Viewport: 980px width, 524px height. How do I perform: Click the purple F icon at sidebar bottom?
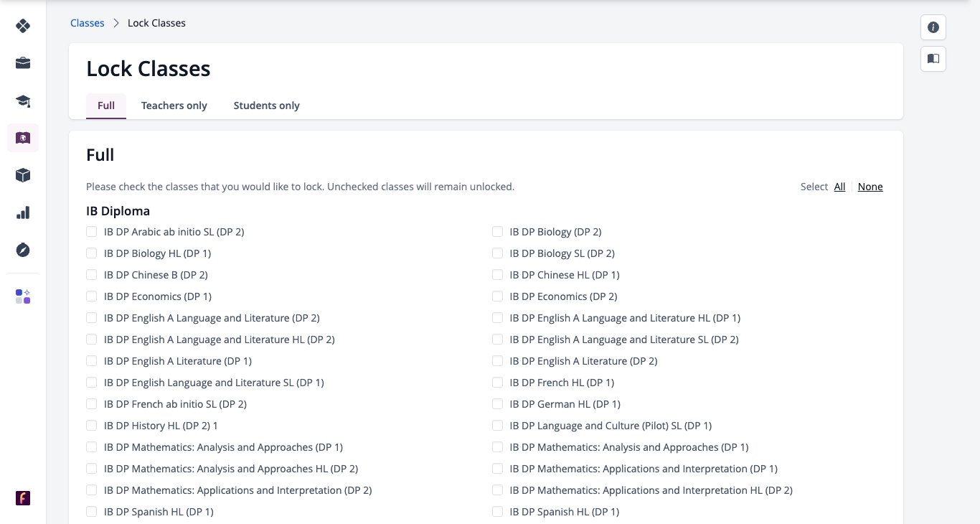(x=23, y=498)
